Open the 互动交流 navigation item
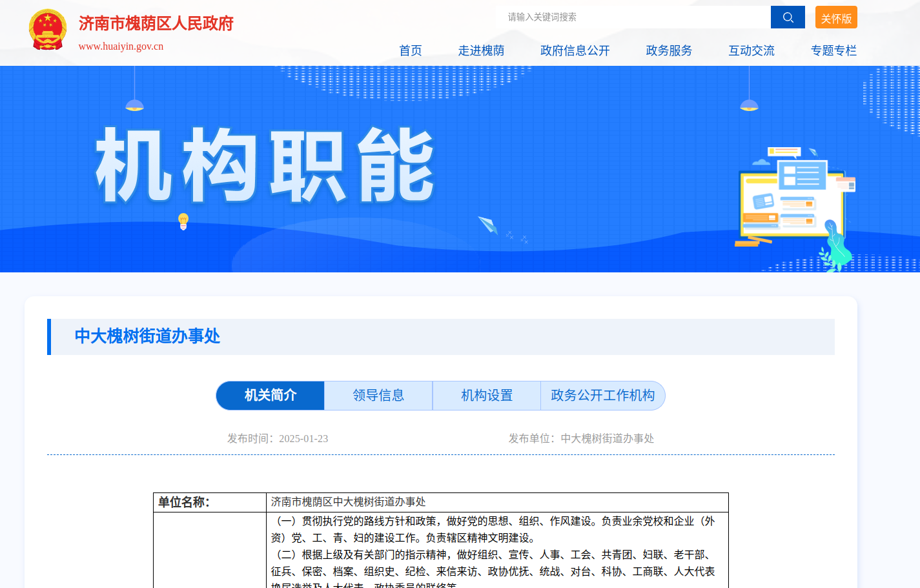The image size is (920, 588). point(751,50)
